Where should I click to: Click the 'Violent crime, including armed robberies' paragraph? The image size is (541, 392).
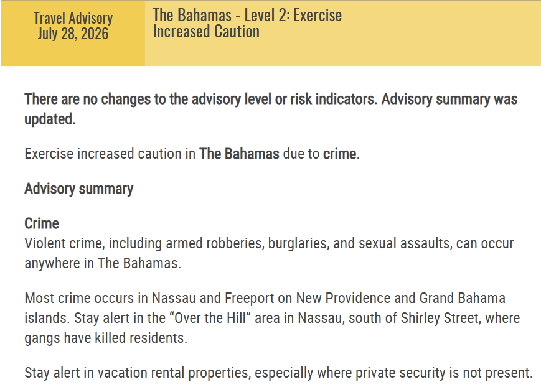pyautogui.click(x=269, y=253)
